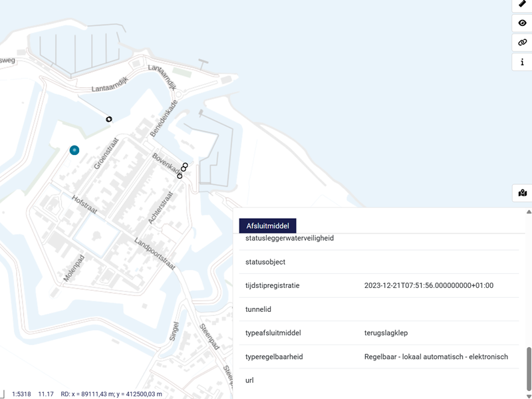Image resolution: width=532 pixels, height=399 pixels.
Task: Click the typeregelbaarheid attribute row
Action: [x=379, y=357]
